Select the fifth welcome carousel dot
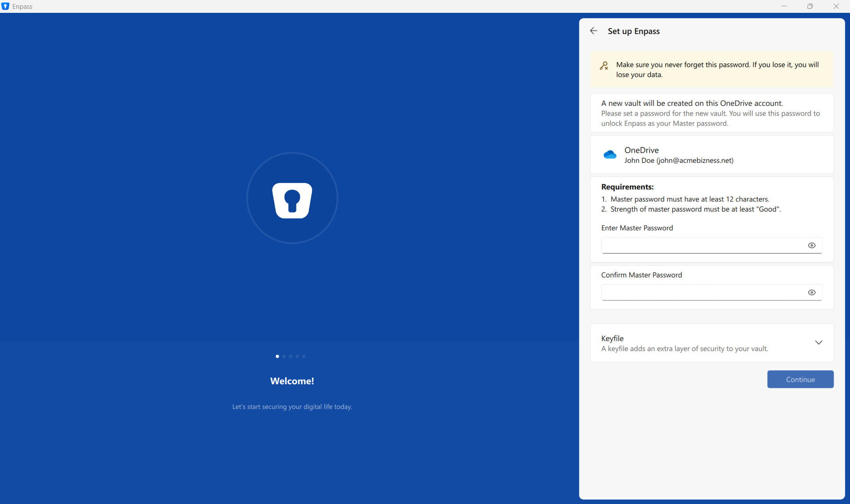 304,357
